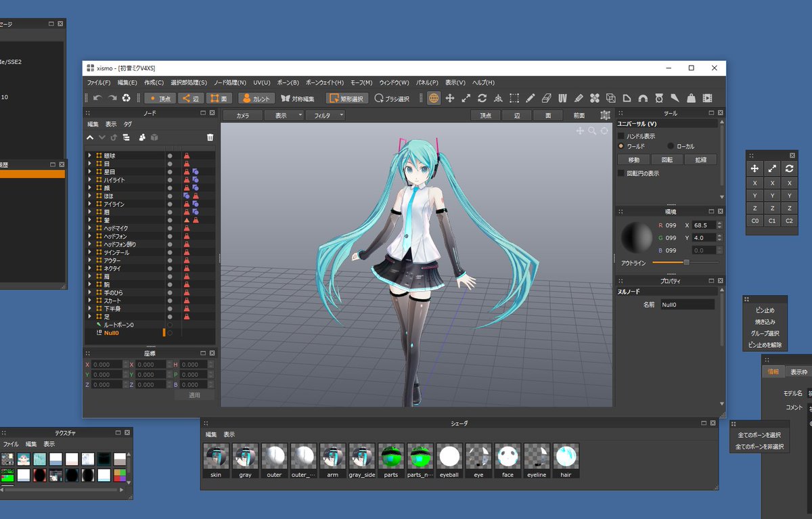Screen dimensions: 812x519
Task: Toggle visibility dot for スカート node
Action: pos(170,300)
